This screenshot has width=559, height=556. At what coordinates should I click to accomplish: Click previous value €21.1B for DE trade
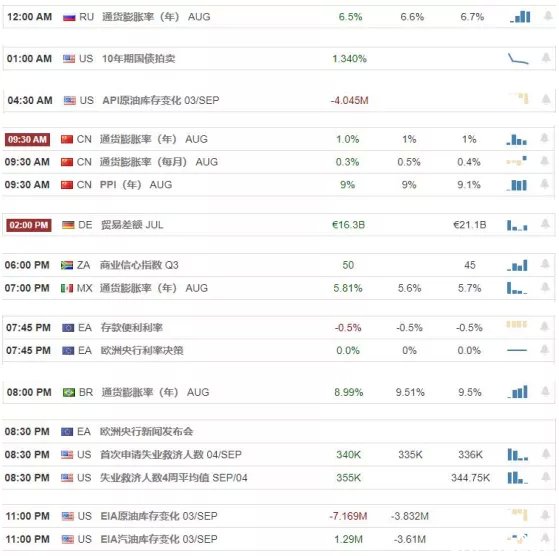click(x=470, y=225)
